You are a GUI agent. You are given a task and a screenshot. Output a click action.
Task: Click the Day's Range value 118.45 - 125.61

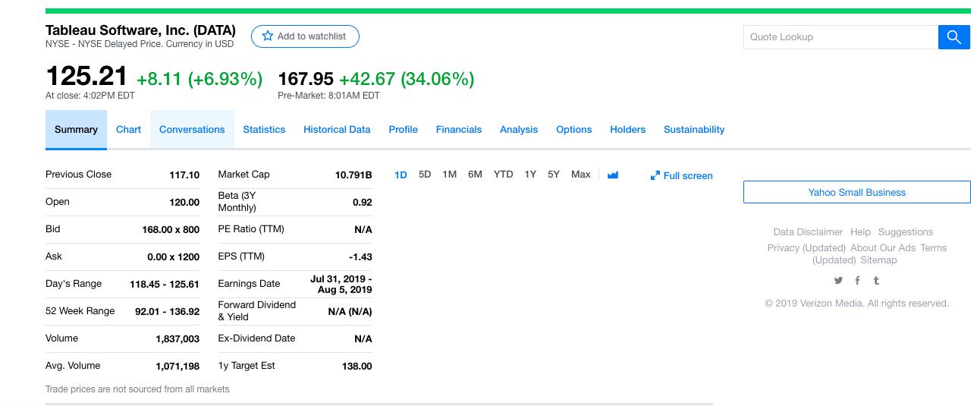[165, 284]
